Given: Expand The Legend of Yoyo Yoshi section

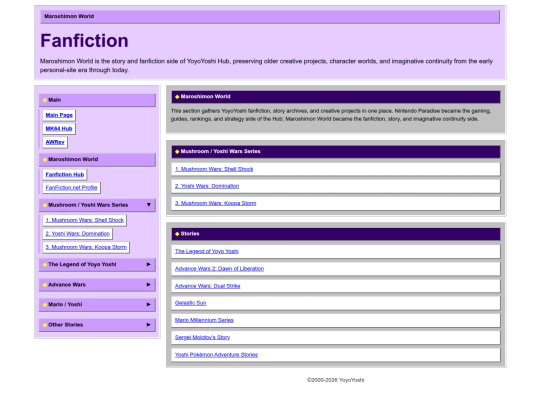Looking at the screenshot, I should tap(97, 264).
